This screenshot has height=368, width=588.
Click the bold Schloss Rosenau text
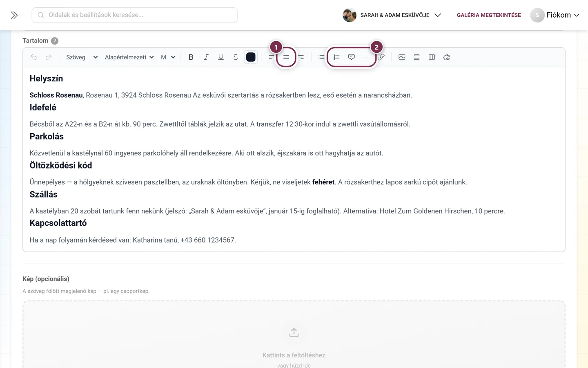[x=56, y=95]
